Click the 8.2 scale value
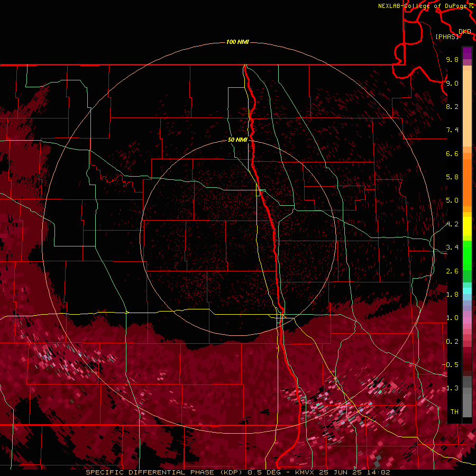Image resolution: width=476 pixels, height=476 pixels. (x=452, y=106)
